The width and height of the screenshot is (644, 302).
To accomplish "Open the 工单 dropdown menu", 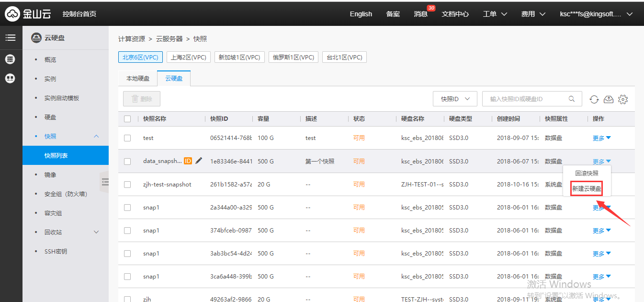I will tap(495, 14).
